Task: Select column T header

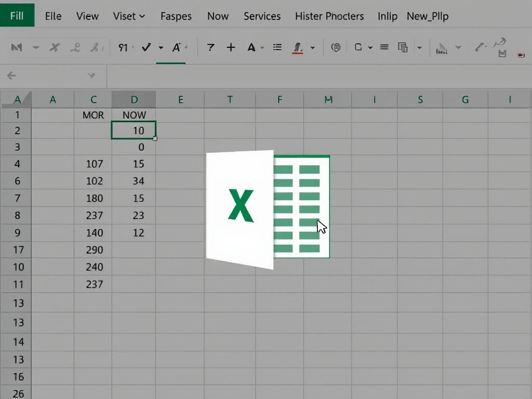Action: click(x=230, y=99)
